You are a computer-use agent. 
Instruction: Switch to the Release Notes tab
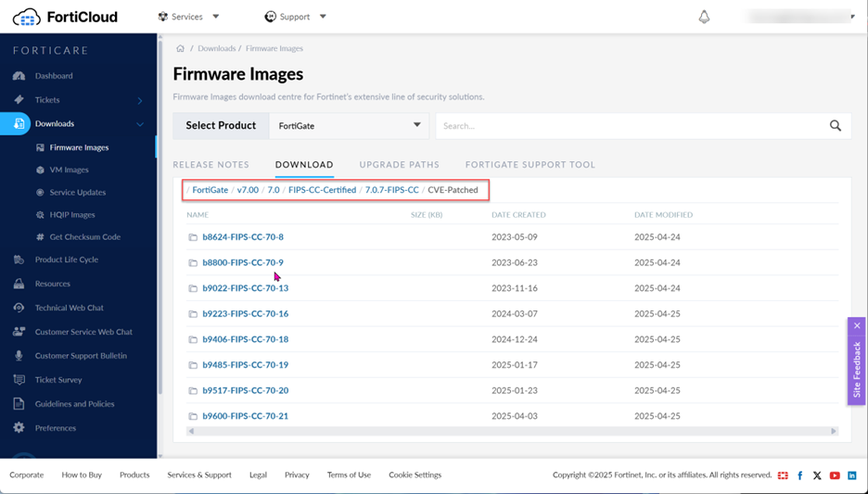[211, 165]
